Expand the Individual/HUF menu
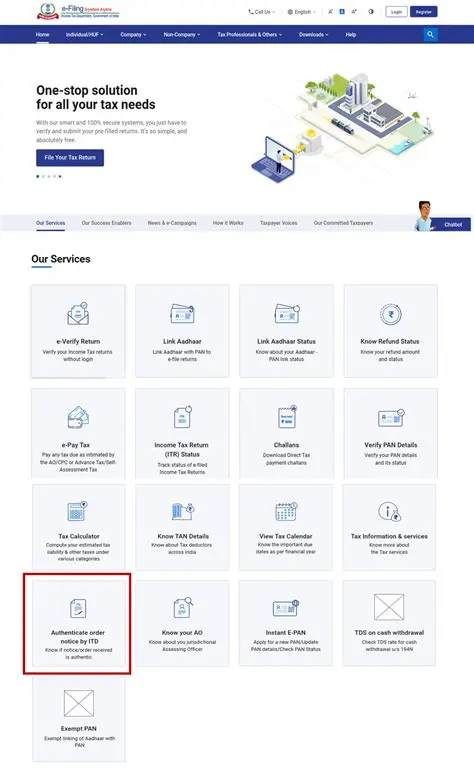Viewport: 474px width, 771px height. (x=85, y=35)
